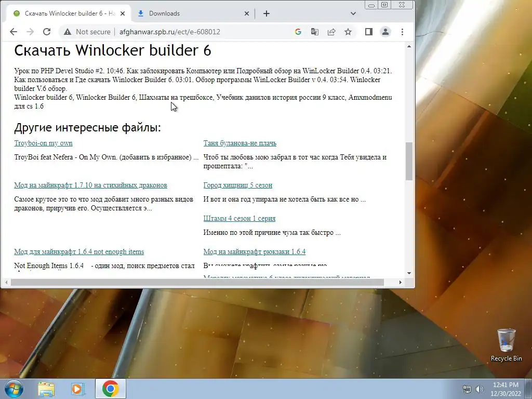Image resolution: width=532 pixels, height=399 pixels.
Task: Open the network tray icon
Action: coord(467,389)
